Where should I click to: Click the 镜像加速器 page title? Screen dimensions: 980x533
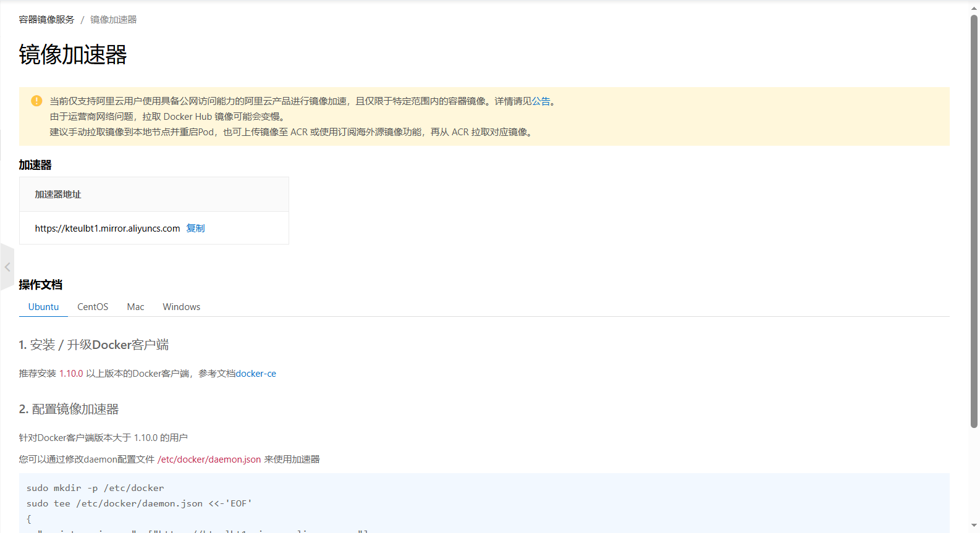(x=73, y=54)
